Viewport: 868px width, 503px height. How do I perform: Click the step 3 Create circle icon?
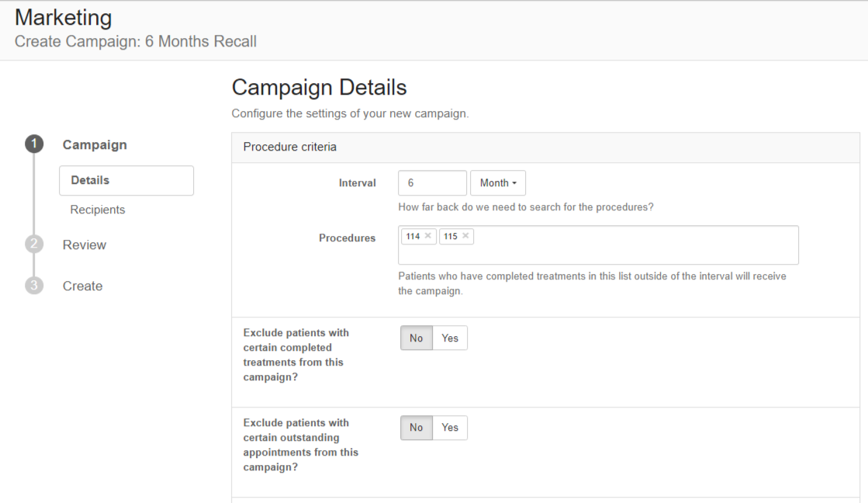(33, 286)
